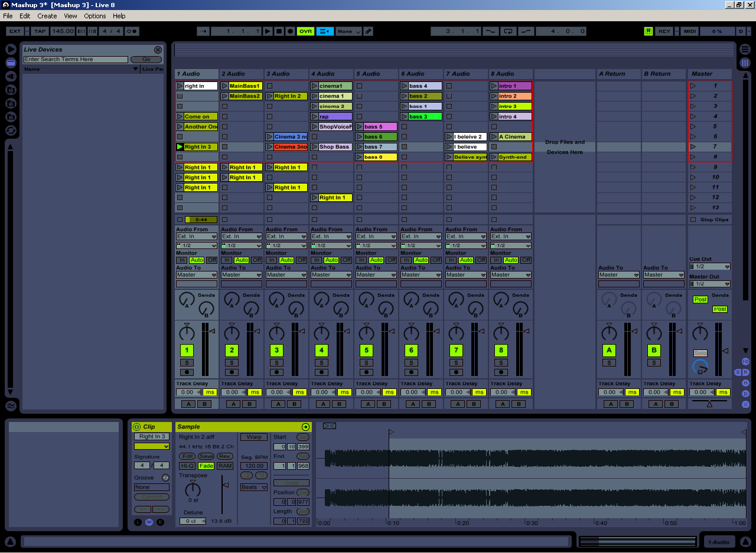756x553 pixels.
Task: Set track 2 Monitor to In
Action: click(226, 260)
